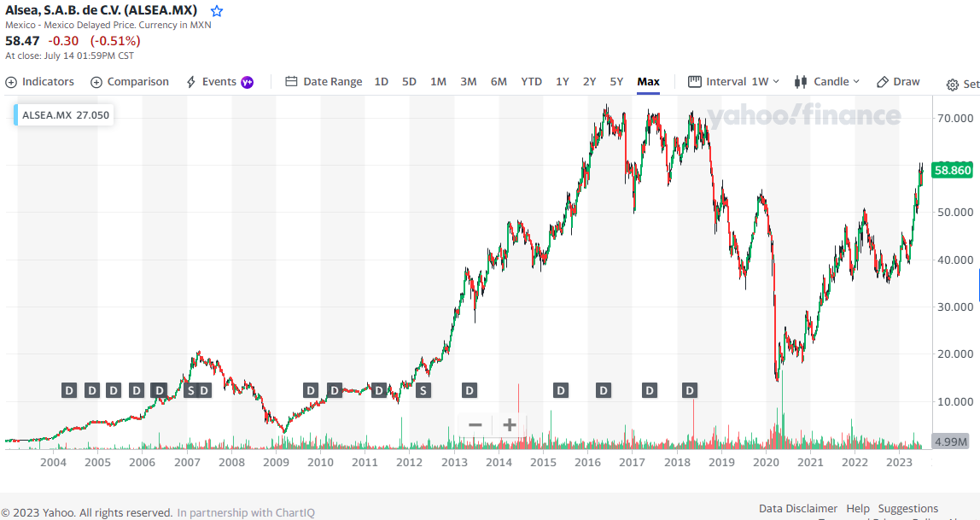Click the 2020 label on time axis
This screenshot has height=520, width=980.
766,463
